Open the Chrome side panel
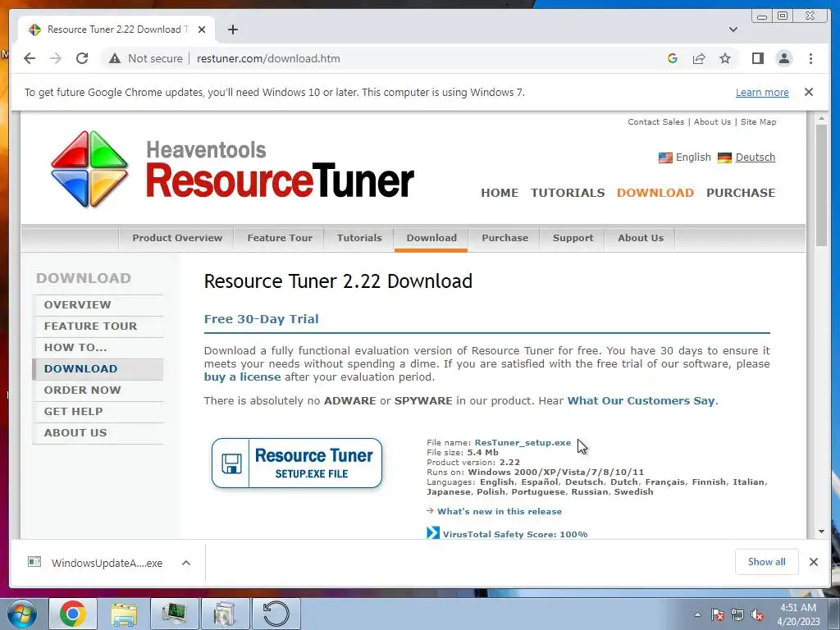Screen dimensions: 840x630 click(757, 58)
